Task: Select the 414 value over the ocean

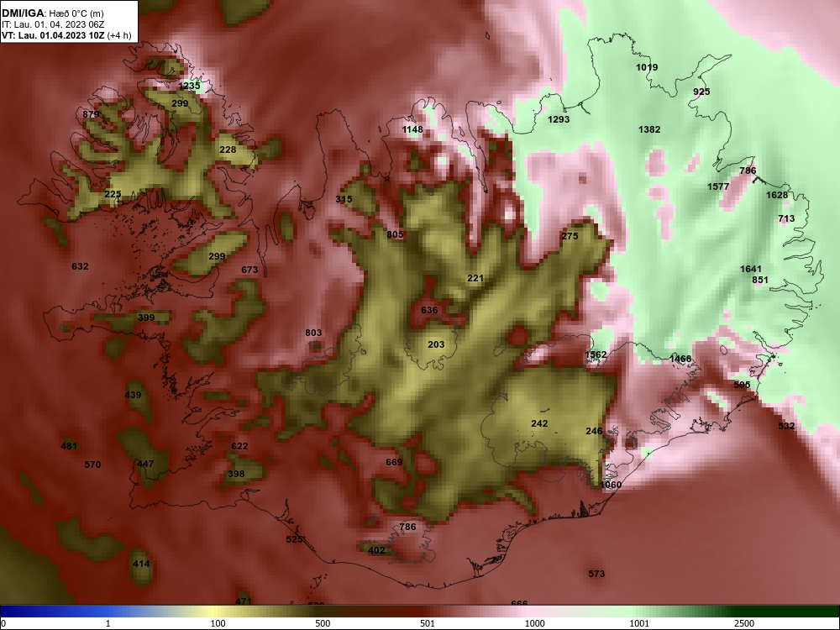Action: tap(141, 564)
